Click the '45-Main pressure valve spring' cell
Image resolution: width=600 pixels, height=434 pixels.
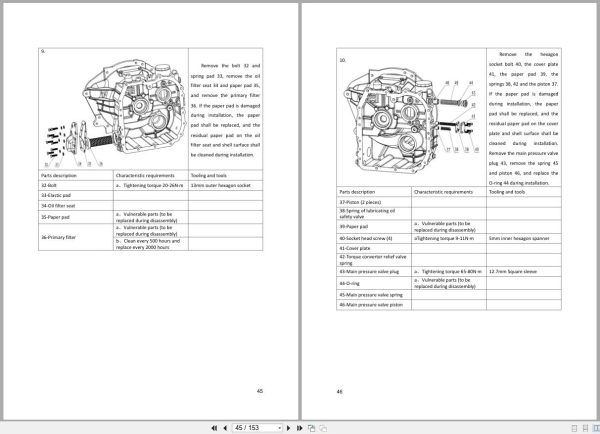tap(374, 295)
